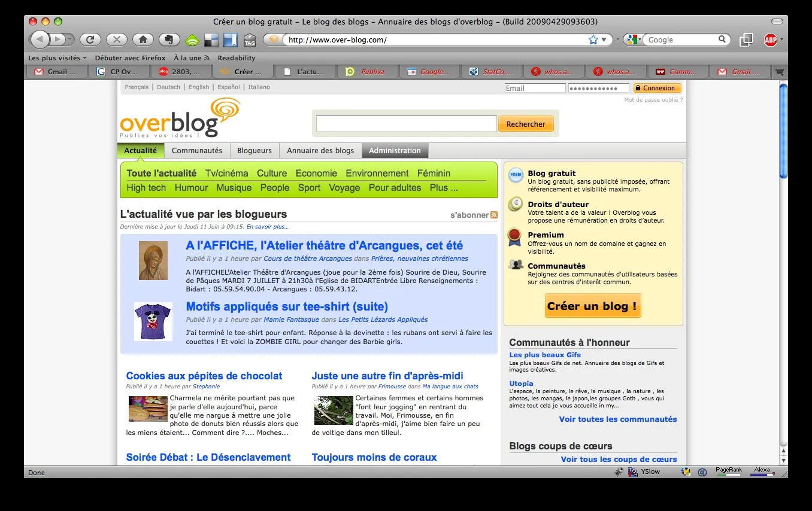The image size is (812, 511).
Task: Reload the page with the refresh button
Action: tap(90, 39)
